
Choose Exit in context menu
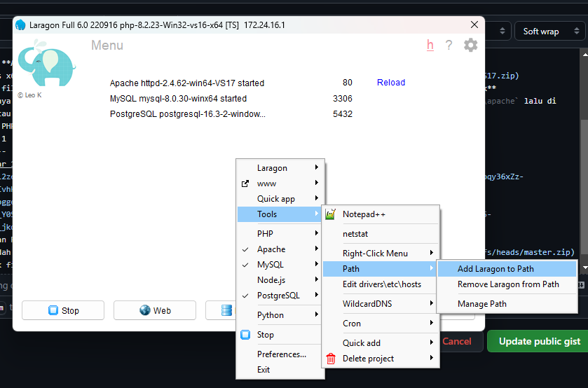280,370
